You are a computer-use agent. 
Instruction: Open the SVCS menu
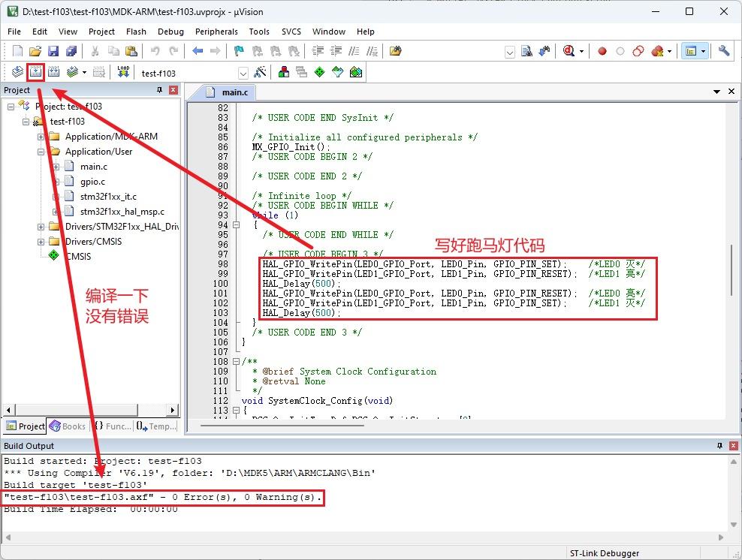(291, 32)
